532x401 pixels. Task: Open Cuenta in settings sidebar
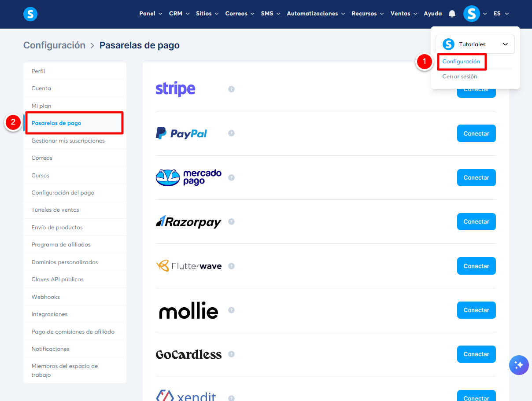point(75,88)
